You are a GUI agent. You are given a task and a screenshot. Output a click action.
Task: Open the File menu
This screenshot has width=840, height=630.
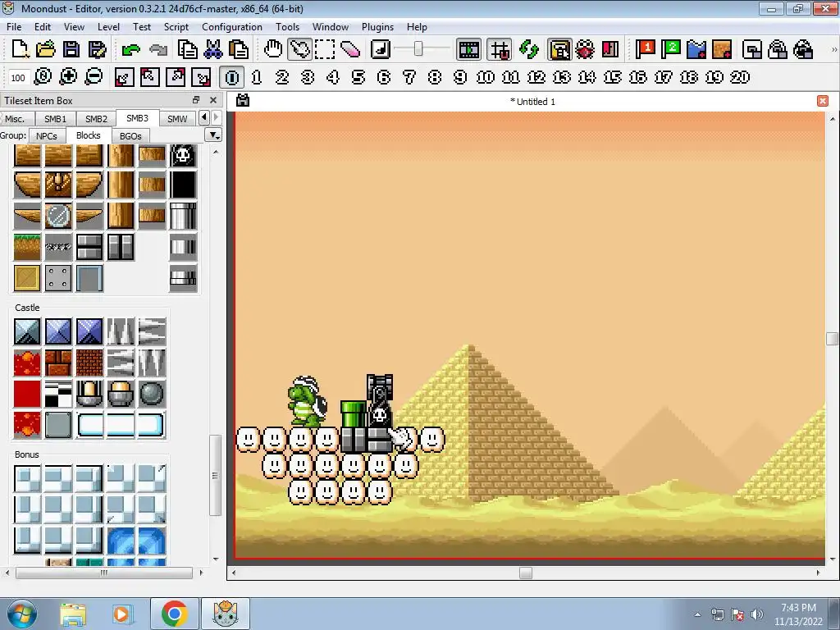point(14,27)
